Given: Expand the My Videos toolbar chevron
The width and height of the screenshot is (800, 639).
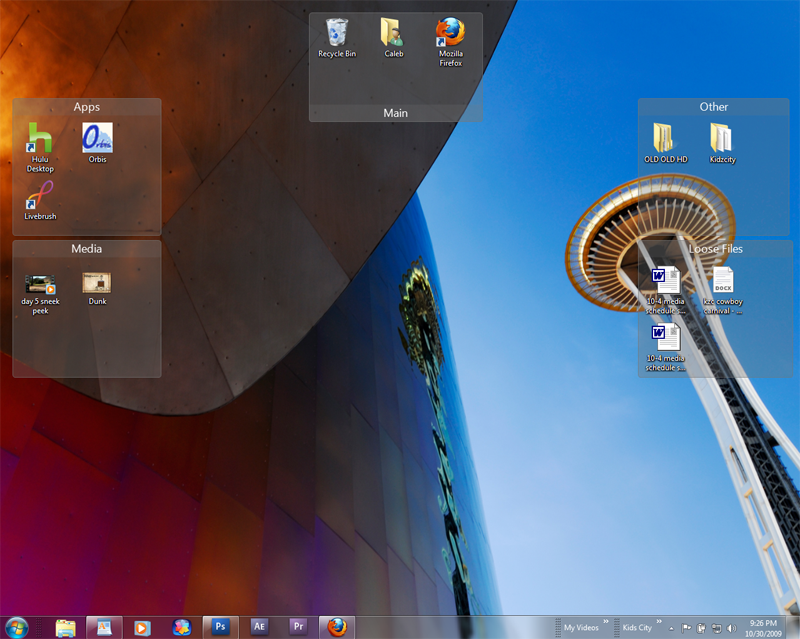Looking at the screenshot, I should tap(606, 622).
